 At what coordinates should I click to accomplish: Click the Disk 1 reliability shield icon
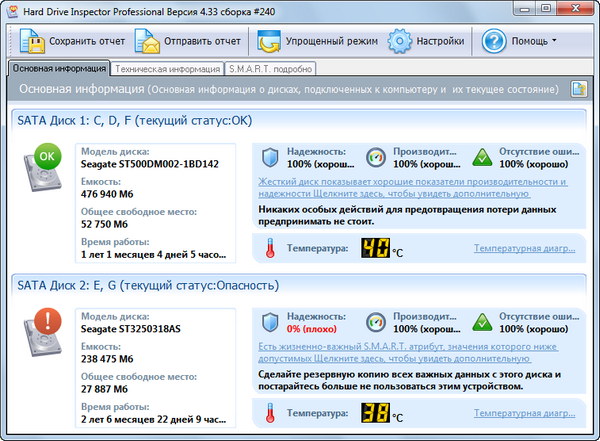(270, 157)
